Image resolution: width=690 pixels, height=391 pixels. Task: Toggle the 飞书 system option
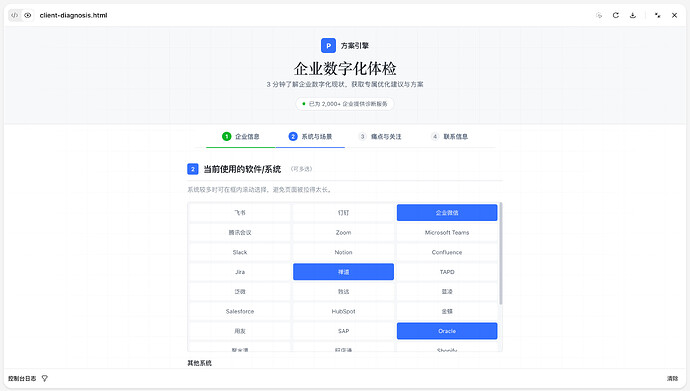[x=240, y=213]
